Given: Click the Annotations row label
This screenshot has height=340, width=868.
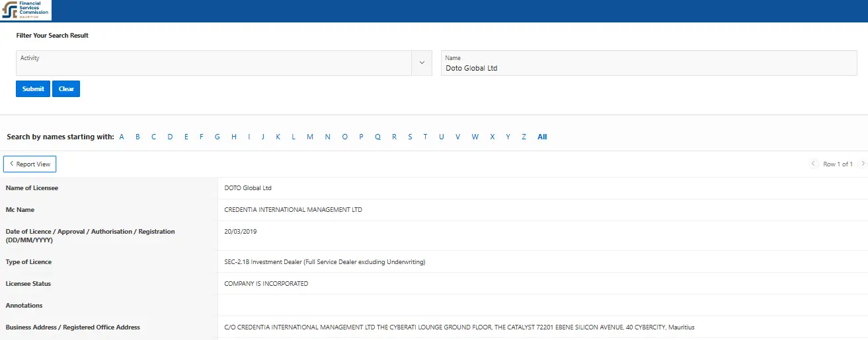Looking at the screenshot, I should [x=24, y=306].
